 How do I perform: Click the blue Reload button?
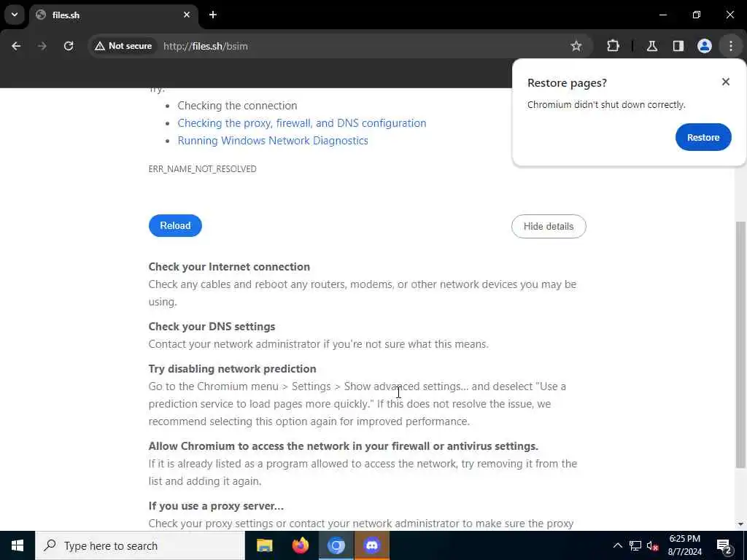(175, 226)
